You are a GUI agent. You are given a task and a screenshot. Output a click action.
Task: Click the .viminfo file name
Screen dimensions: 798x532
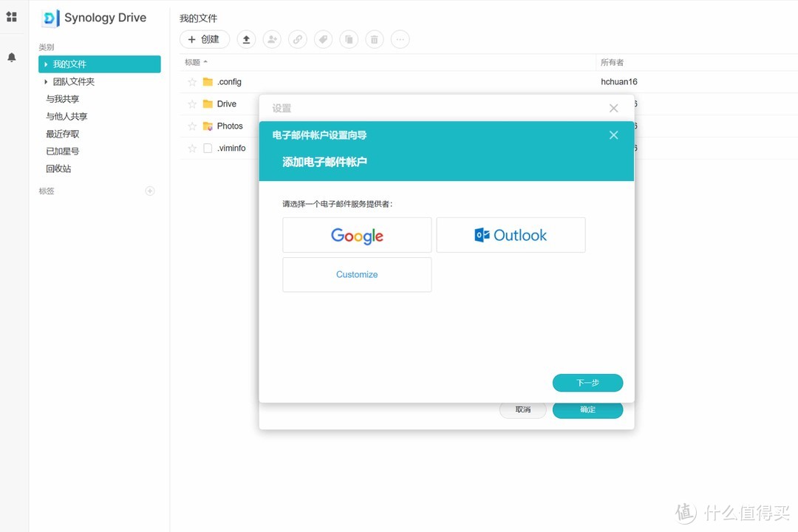pos(231,148)
